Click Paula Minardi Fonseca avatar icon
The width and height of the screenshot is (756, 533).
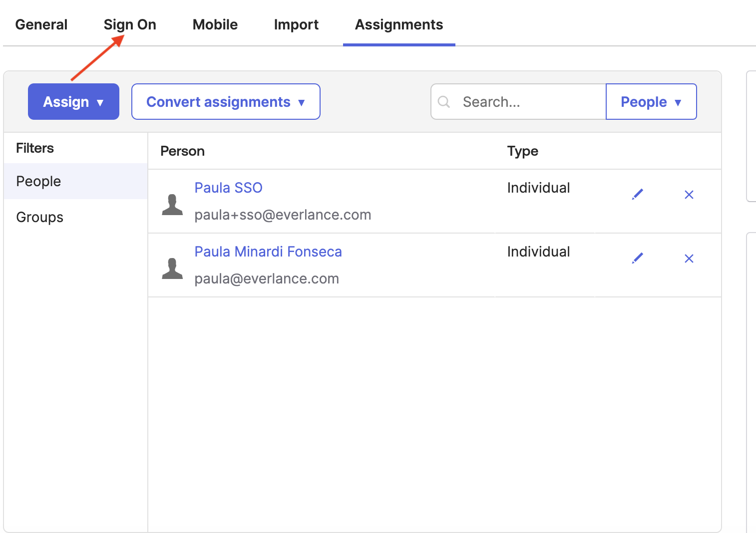pos(172,268)
